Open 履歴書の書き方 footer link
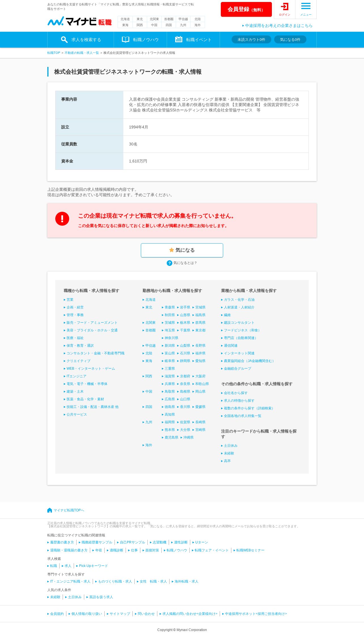Image resolution: width=364 pixels, height=637 pixels. point(61,542)
